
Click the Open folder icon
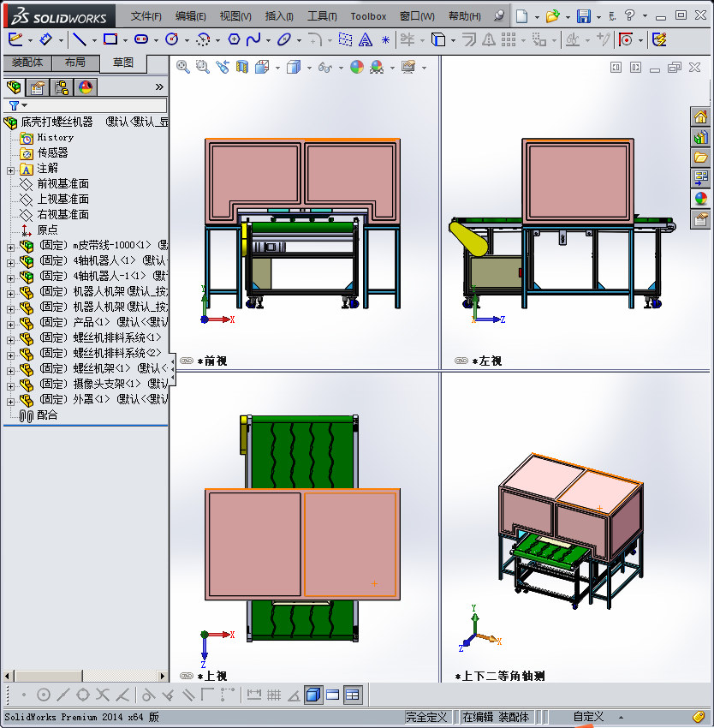[552, 16]
